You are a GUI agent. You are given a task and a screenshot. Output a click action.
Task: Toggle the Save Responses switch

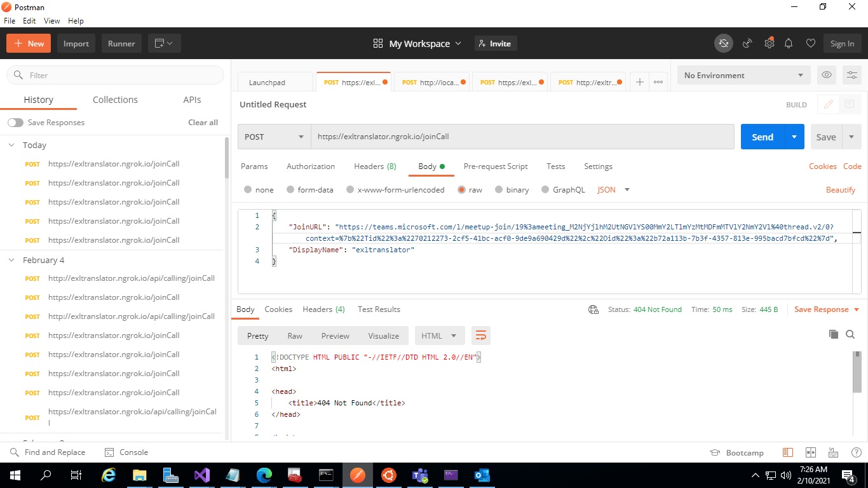15,123
